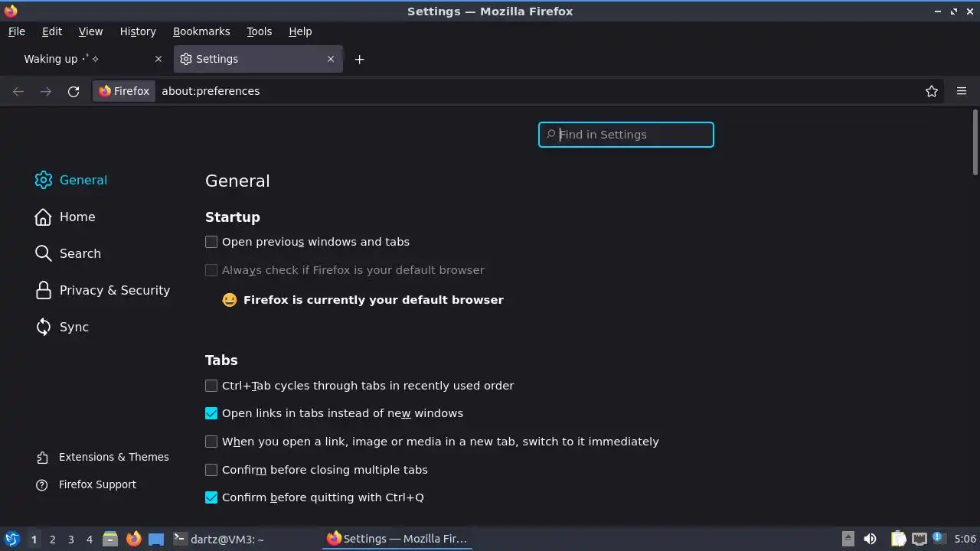The height and width of the screenshot is (551, 980).
Task: Click the Startup section heading
Action: click(233, 217)
